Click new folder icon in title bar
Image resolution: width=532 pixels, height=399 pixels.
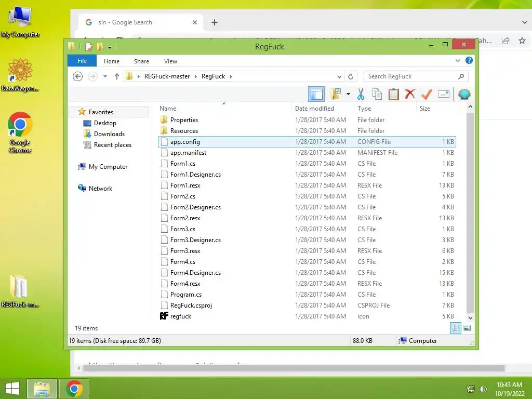click(100, 46)
